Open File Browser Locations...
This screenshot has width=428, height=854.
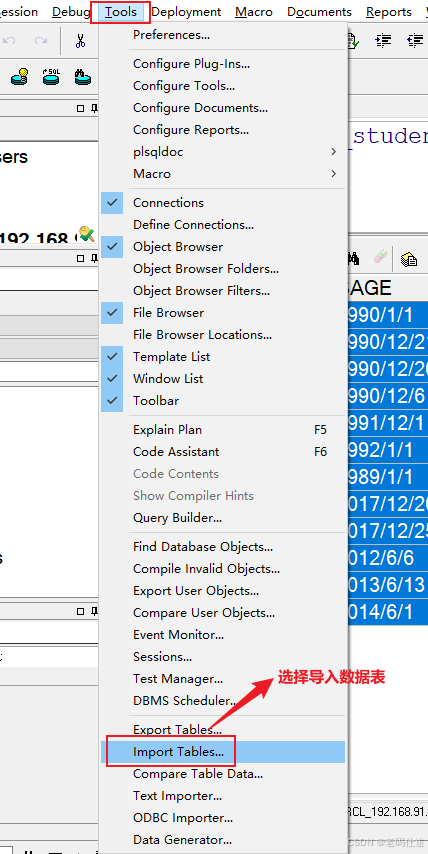tap(223, 334)
